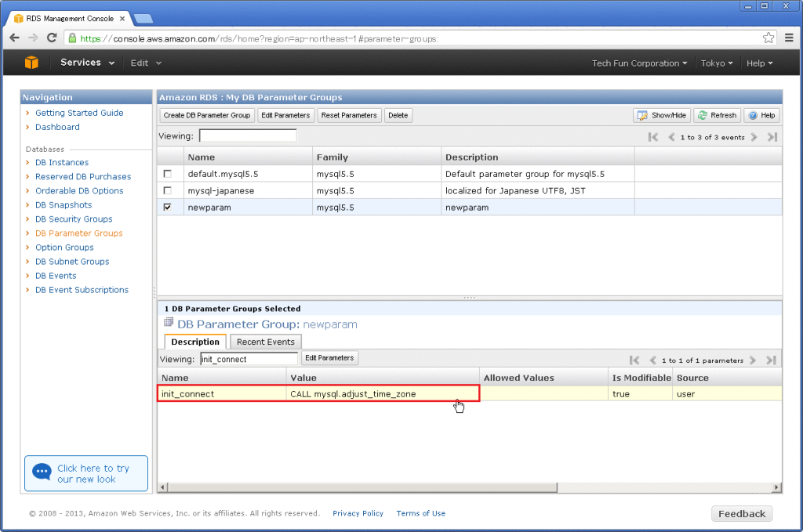Jump to last page of parameter groups
The height and width of the screenshot is (532, 803).
click(x=772, y=137)
